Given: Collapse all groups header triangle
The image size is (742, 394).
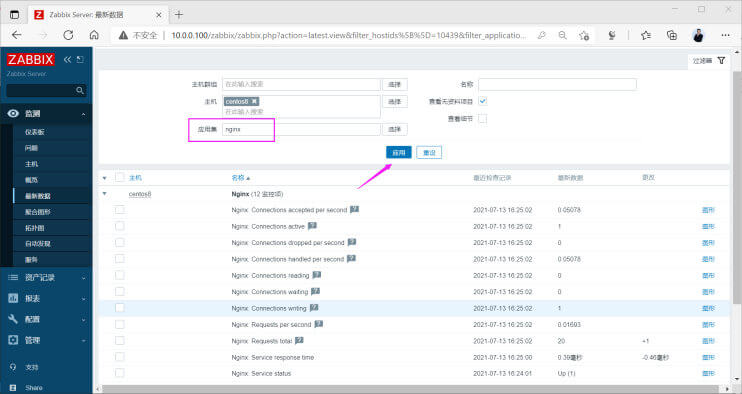Looking at the screenshot, I should 105,178.
